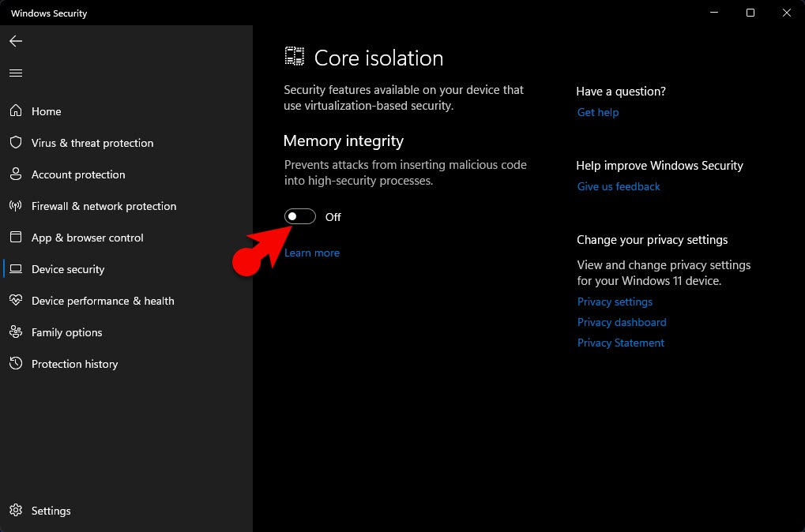Maximize the Windows Security window
The height and width of the screenshot is (532, 805).
pos(750,13)
